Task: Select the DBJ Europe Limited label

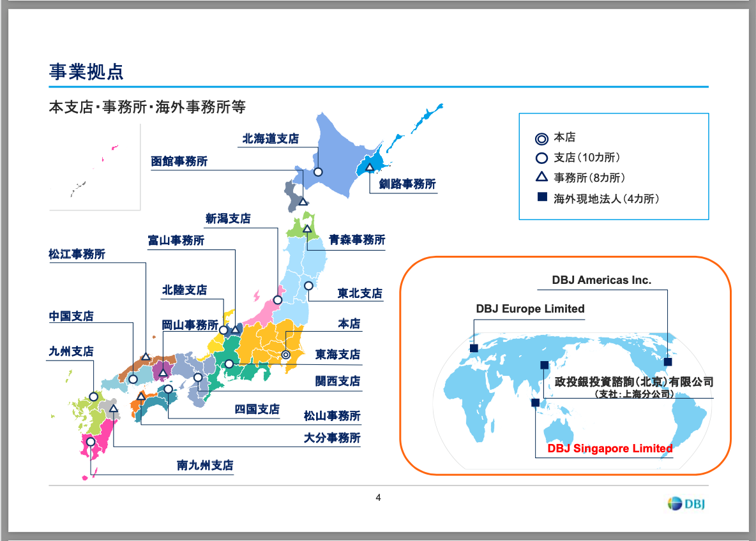Action: tap(531, 309)
